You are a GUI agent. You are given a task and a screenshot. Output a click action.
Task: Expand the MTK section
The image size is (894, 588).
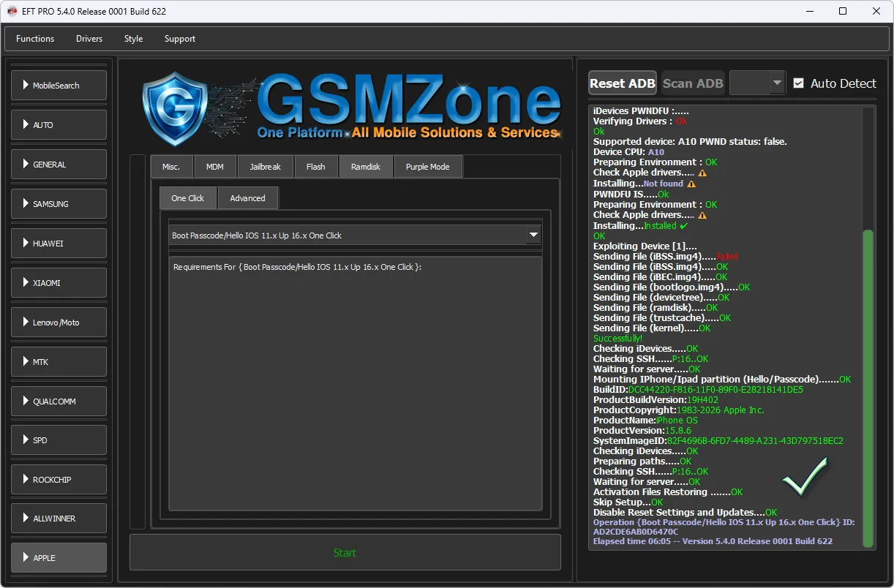(59, 361)
